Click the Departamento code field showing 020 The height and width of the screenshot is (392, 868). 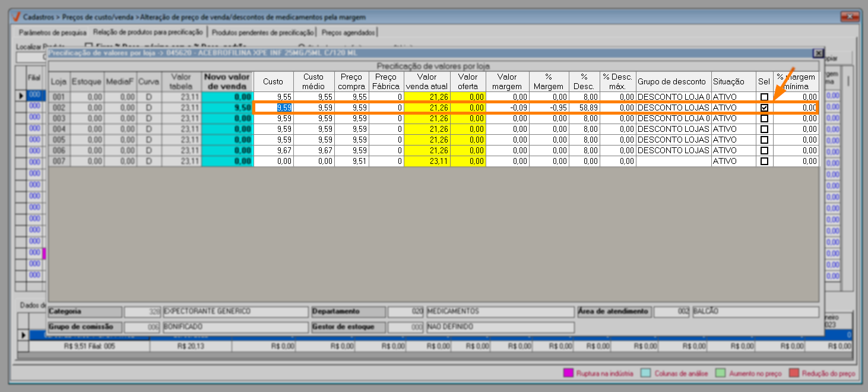(x=406, y=312)
